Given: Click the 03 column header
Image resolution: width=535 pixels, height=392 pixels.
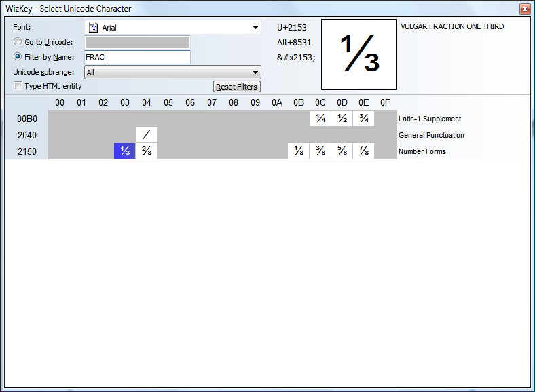Looking at the screenshot, I should point(125,102).
